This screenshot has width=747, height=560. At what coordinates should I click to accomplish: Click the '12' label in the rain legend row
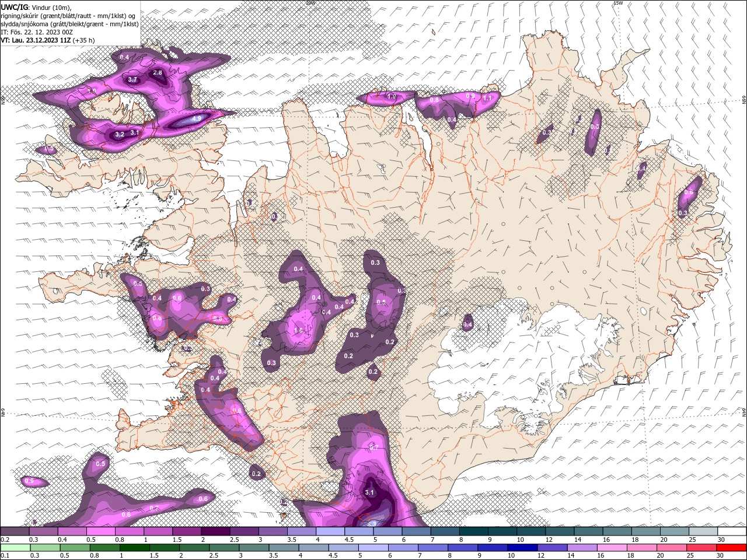click(x=540, y=555)
